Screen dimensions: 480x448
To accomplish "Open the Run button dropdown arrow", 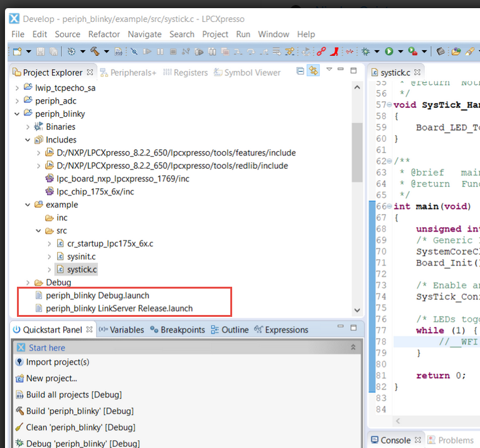I will [x=400, y=51].
